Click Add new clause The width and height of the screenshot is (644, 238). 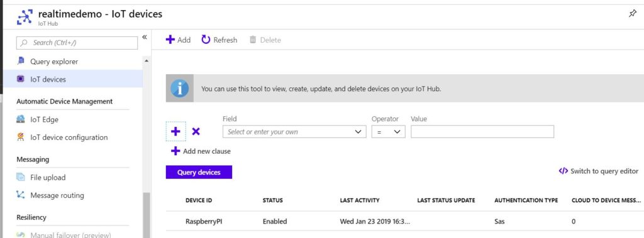tap(201, 151)
